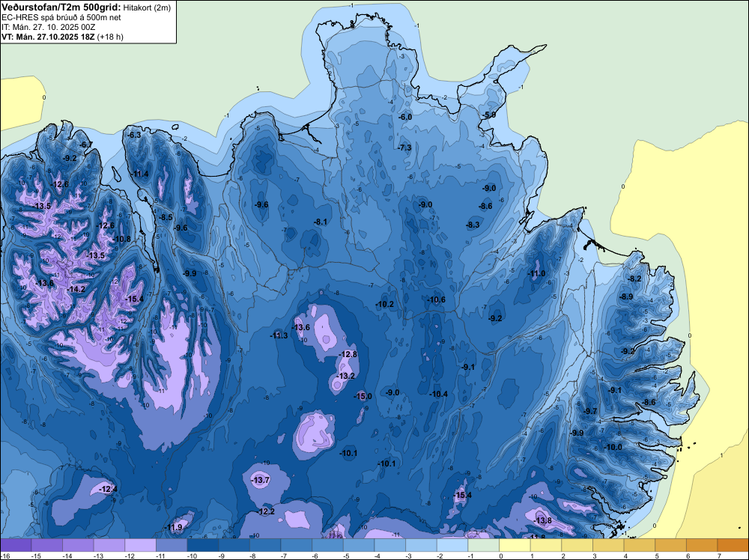Image resolution: width=749 pixels, height=560 pixels.
Task: Click the legend swatch between -4 and -3
Action: pos(389,545)
